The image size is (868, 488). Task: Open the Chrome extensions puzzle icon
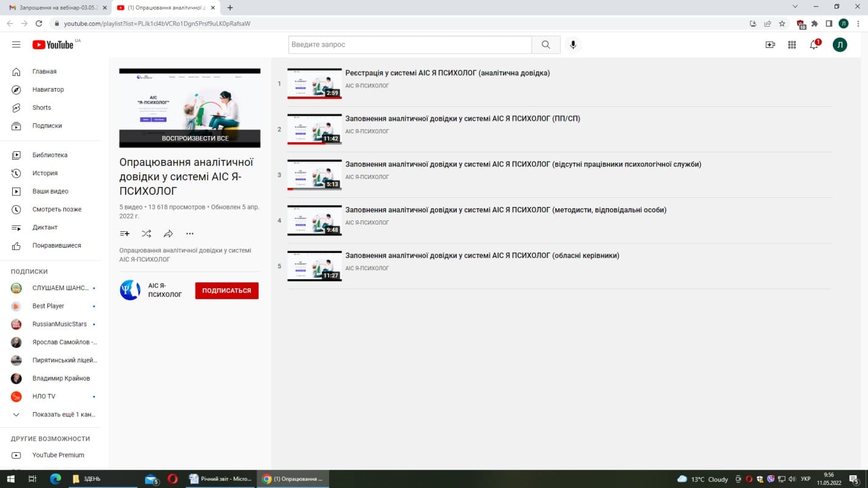point(815,24)
